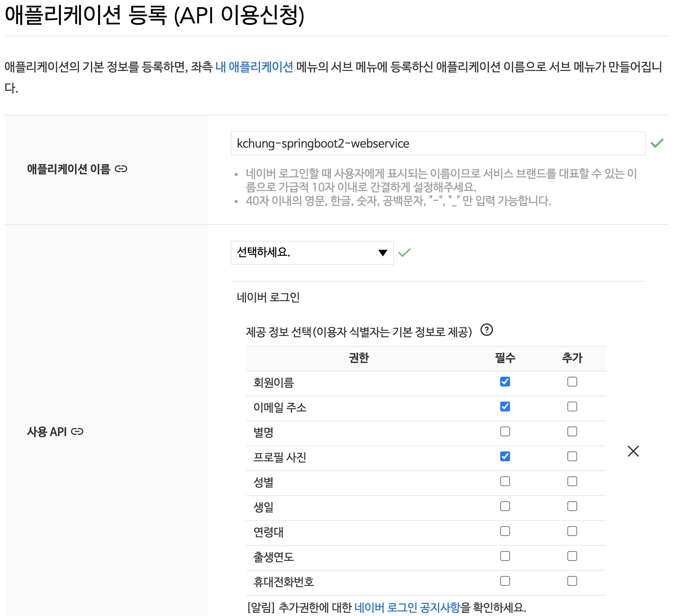
Task: Uncheck 프로필 사진 required checkbox
Action: point(505,456)
